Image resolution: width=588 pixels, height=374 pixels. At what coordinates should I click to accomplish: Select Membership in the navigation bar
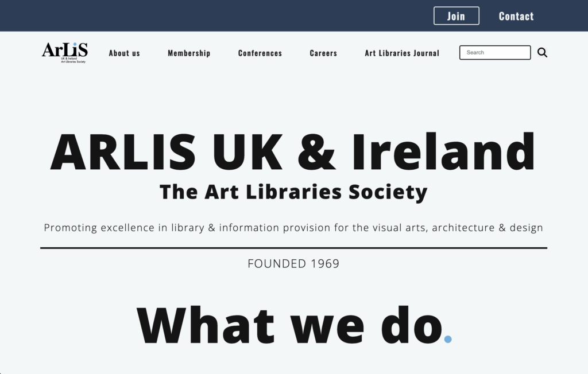(189, 53)
